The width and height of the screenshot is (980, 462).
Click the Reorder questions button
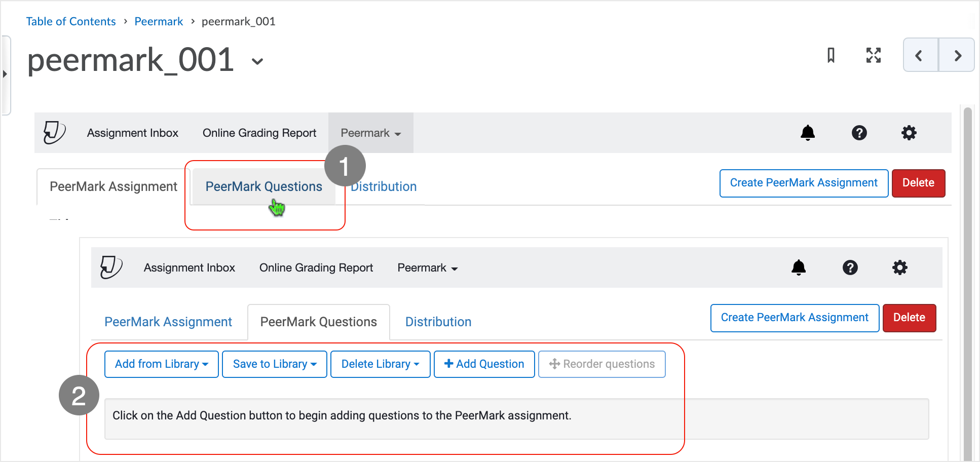(x=602, y=364)
